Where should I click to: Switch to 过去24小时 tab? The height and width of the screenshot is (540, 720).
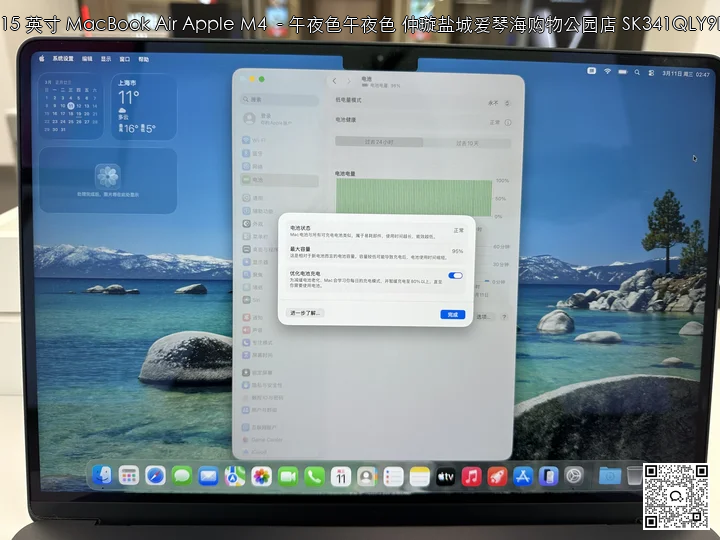click(379, 142)
